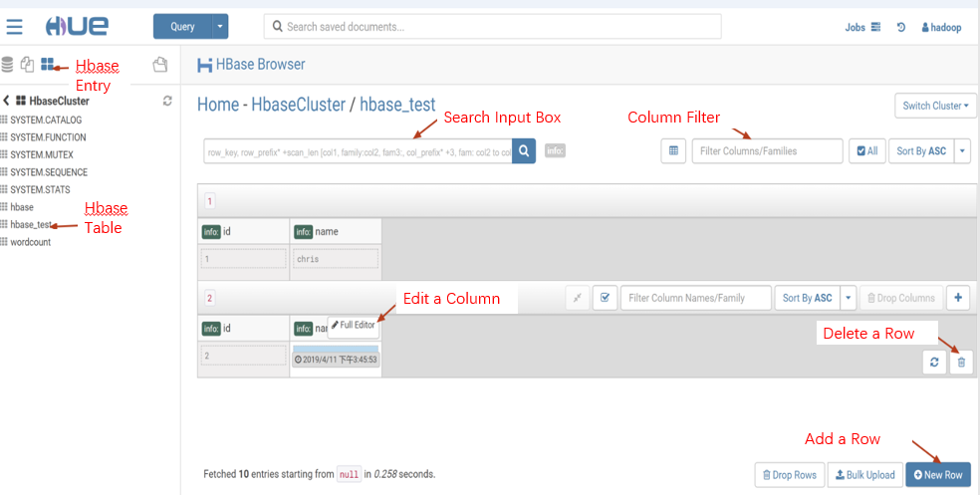Viewport: 980px width, 495px height.
Task: Click the Drop Rows button
Action: tap(790, 475)
